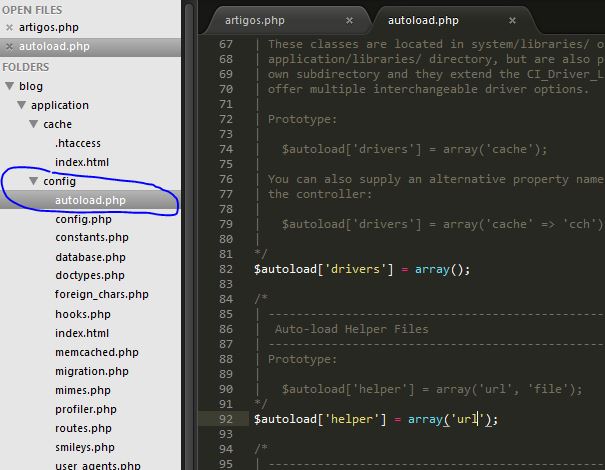The height and width of the screenshot is (470, 605).
Task: Open user_agents.php in the sidebar
Action: pyautogui.click(x=98, y=465)
